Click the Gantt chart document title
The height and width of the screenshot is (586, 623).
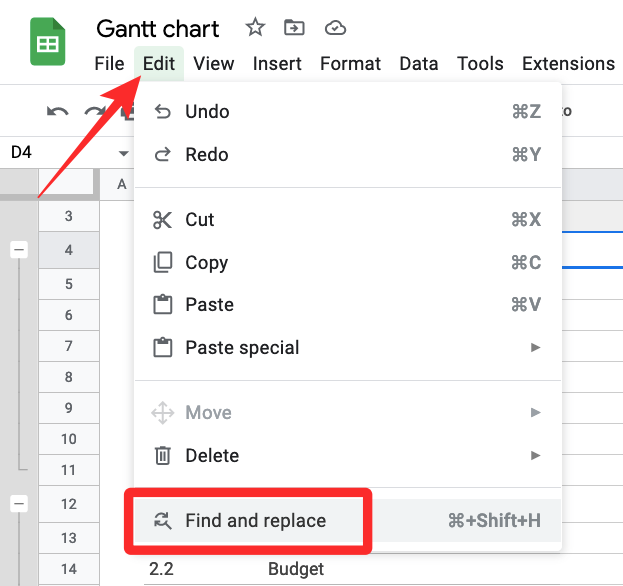pos(158,29)
